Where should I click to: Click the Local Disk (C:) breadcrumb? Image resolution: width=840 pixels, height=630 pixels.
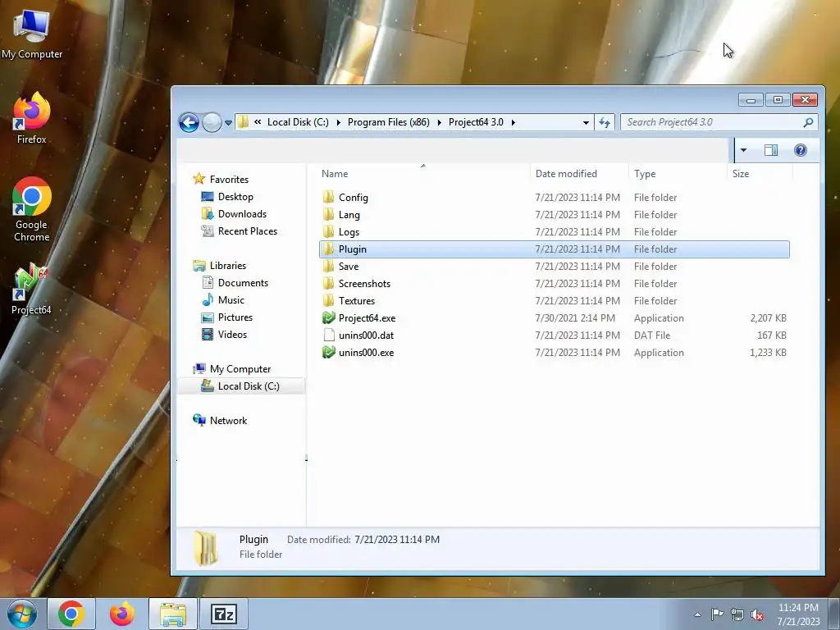point(298,122)
